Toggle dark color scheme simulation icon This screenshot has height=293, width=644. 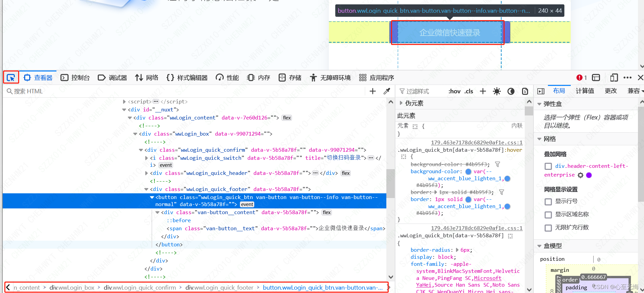click(x=511, y=91)
